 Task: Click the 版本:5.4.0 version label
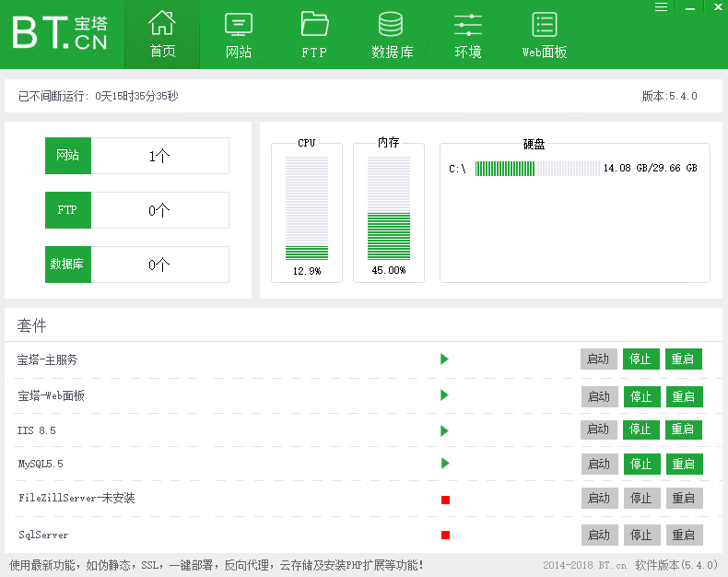tap(670, 96)
